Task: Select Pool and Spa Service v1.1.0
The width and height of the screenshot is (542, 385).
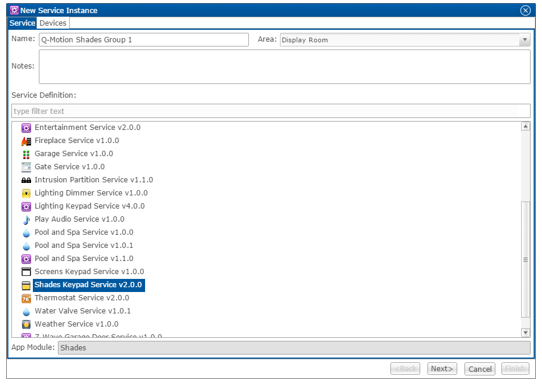Action: (84, 259)
